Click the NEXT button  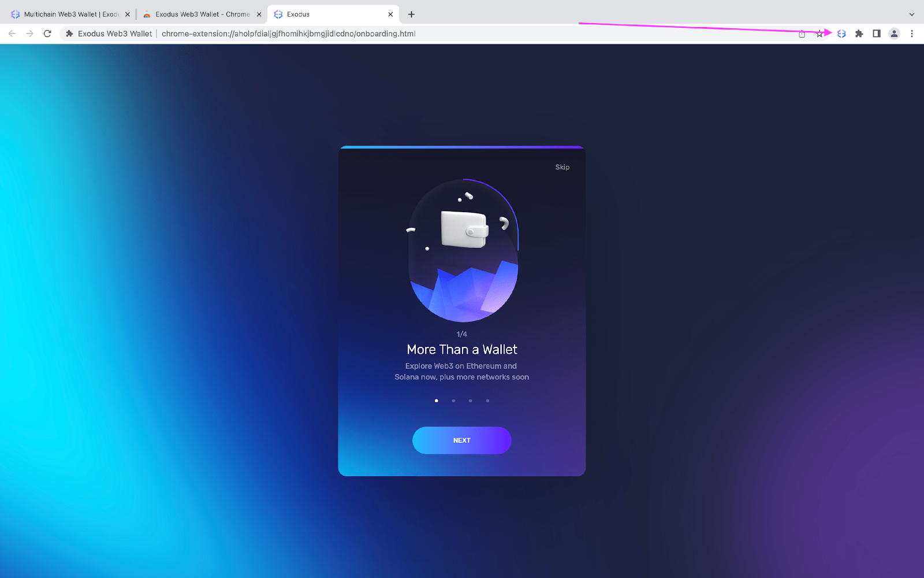point(462,440)
